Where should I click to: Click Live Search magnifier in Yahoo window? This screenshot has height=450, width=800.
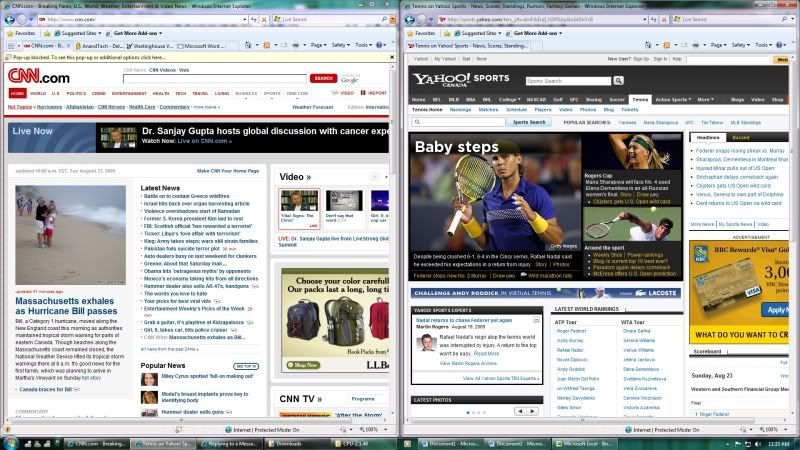point(784,19)
